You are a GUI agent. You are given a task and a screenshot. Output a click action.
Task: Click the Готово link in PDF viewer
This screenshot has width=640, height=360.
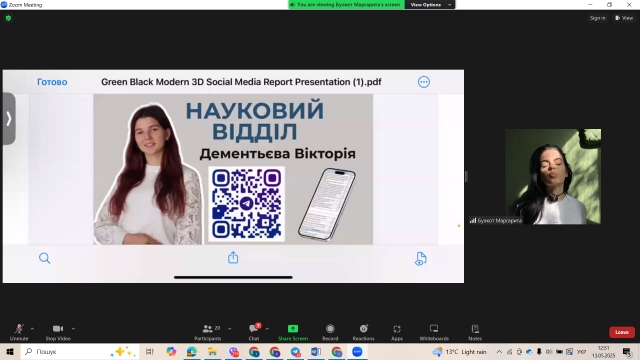coord(52,82)
